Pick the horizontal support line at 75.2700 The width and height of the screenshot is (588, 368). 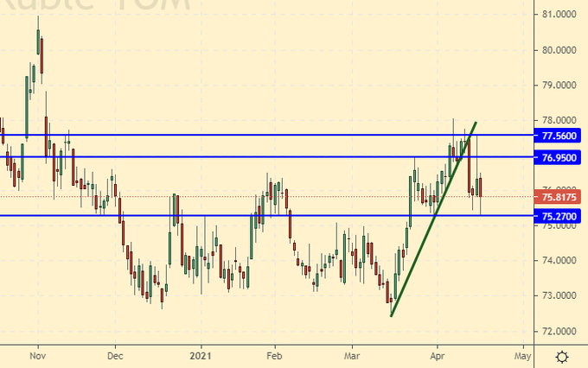click(x=259, y=216)
